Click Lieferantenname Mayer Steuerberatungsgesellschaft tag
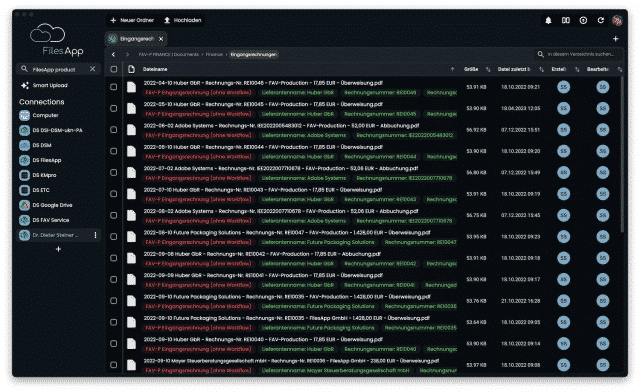This screenshot has width=640, height=392. [335, 371]
